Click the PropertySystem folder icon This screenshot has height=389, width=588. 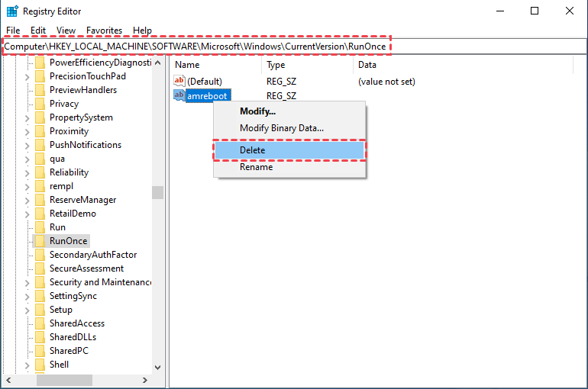40,117
